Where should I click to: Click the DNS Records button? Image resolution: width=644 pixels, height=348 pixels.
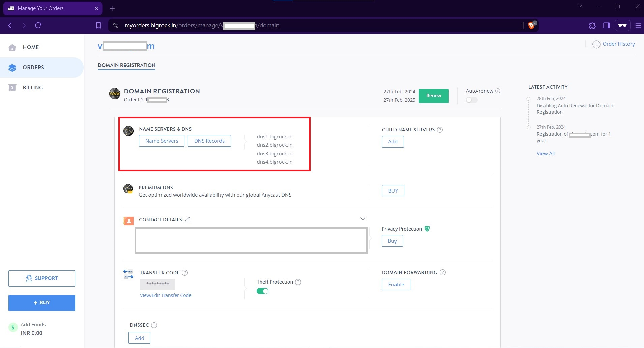point(209,141)
